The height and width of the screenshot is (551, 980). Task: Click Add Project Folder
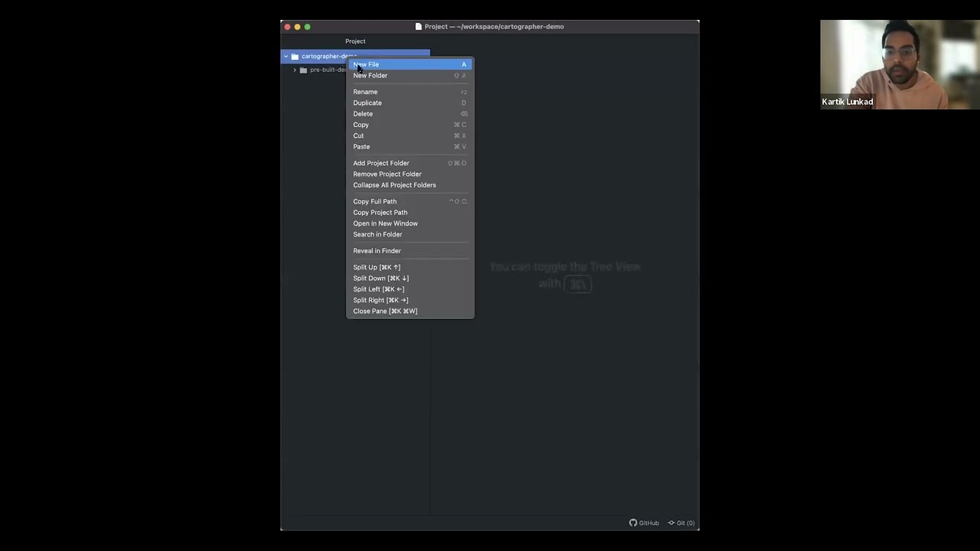pos(410,163)
